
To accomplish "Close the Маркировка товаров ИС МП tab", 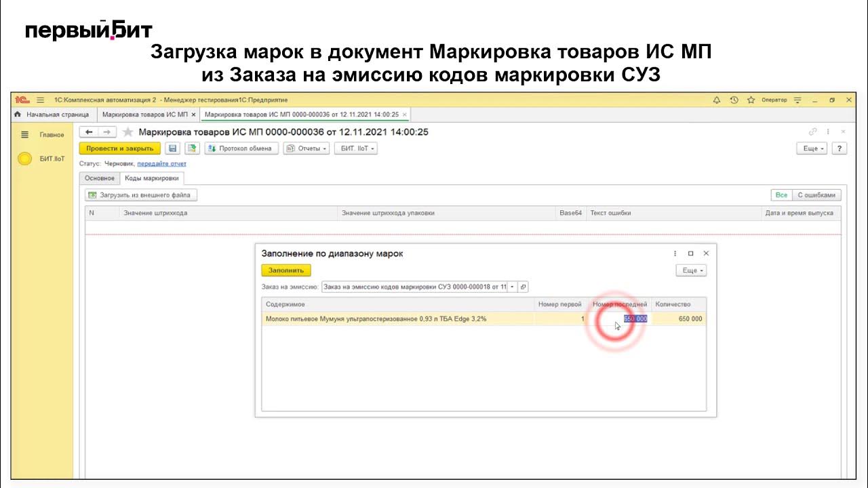I will 193,115.
